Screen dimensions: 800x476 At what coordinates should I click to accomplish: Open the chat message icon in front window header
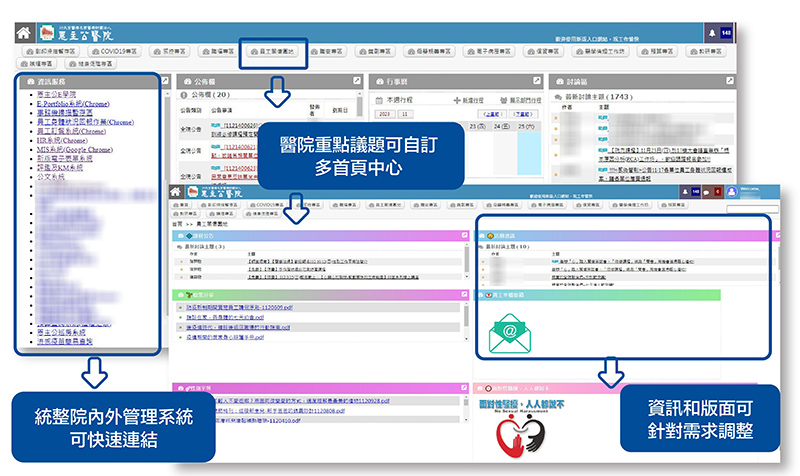pos(707,192)
